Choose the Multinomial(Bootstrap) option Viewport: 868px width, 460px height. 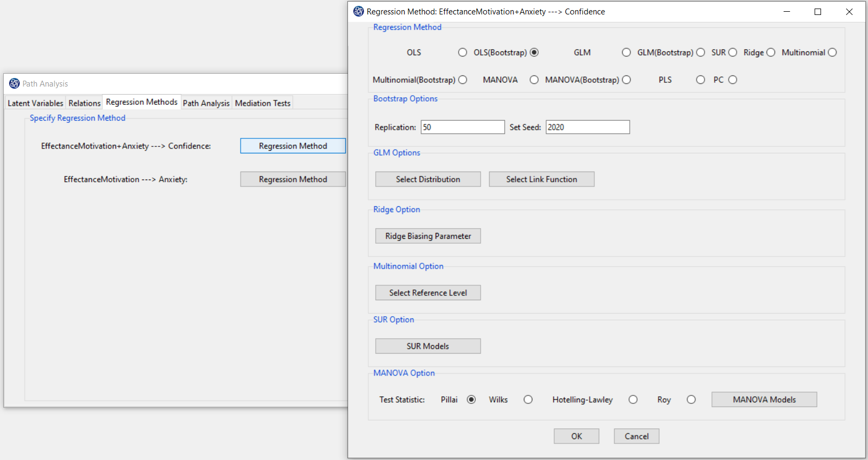tap(463, 80)
